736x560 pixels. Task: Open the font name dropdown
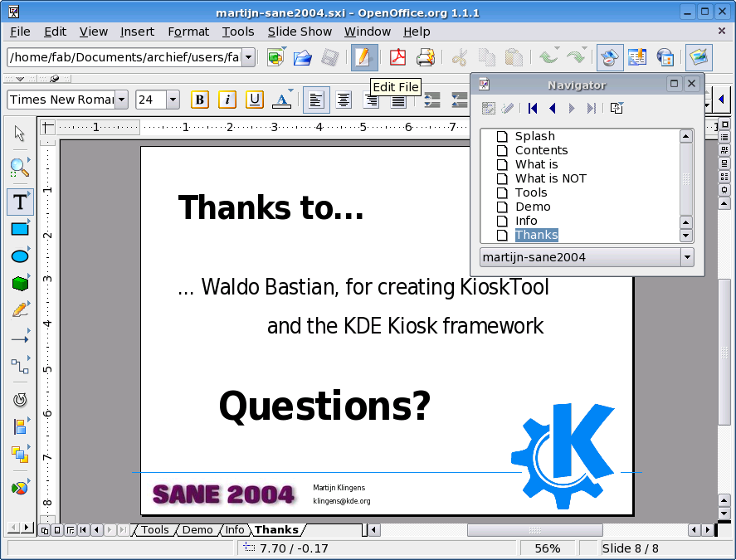tap(122, 100)
